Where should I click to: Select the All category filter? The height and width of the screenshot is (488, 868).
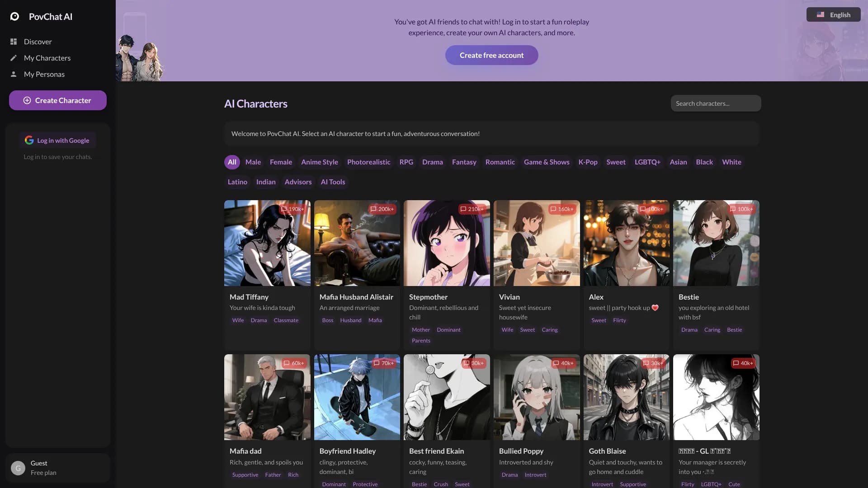pyautogui.click(x=232, y=162)
